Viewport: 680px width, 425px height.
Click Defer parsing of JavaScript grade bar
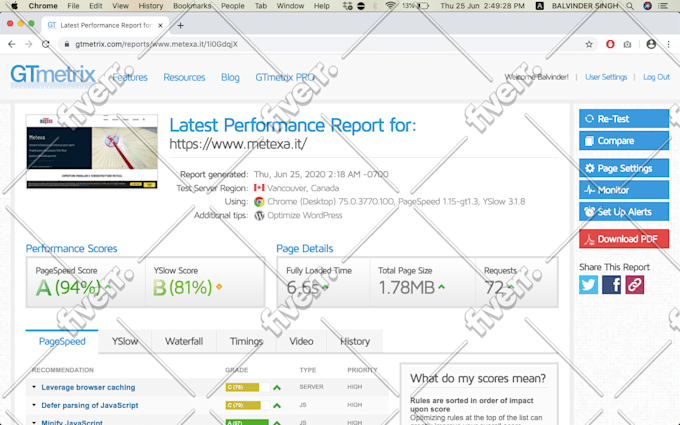point(247,405)
